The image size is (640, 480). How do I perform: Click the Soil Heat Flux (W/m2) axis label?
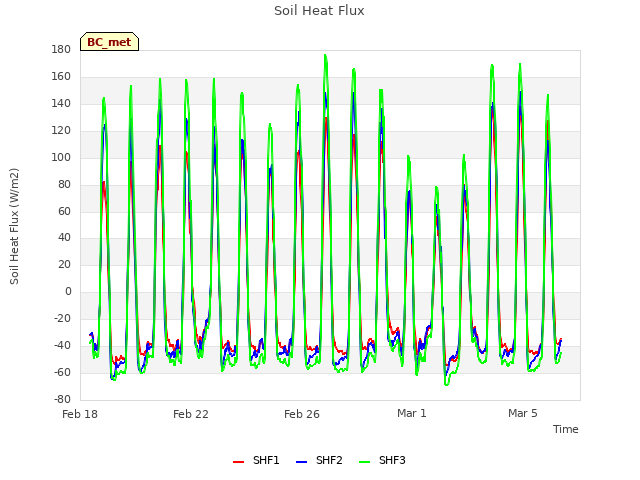14,226
